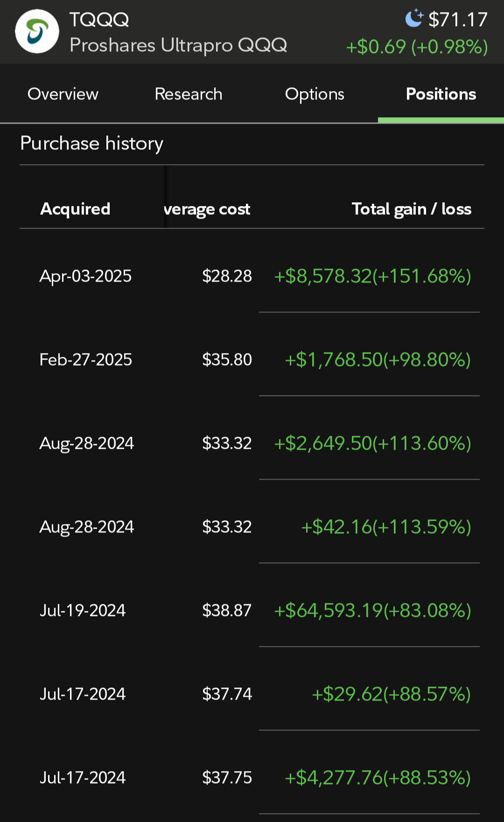Select the Positions tab
Image resolution: width=504 pixels, height=822 pixels.
click(x=441, y=94)
